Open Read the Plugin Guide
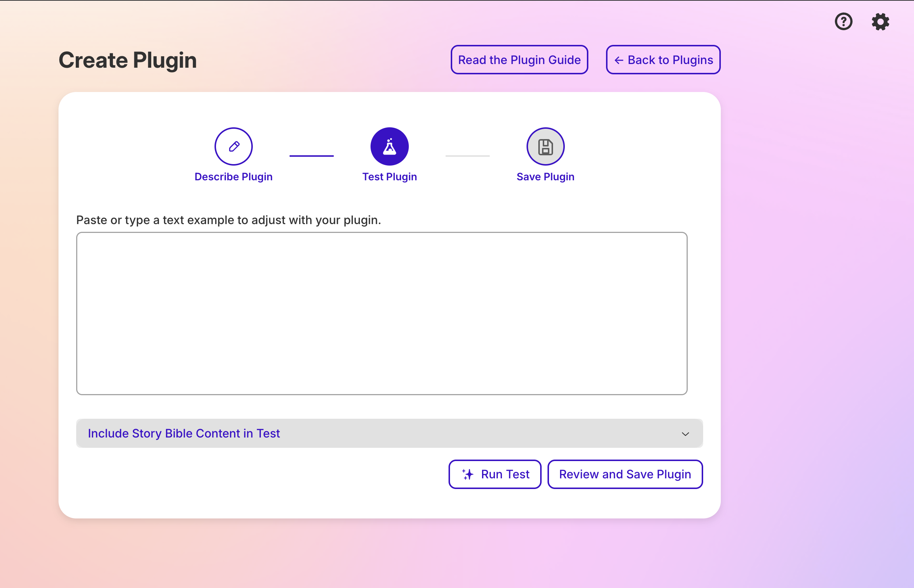Viewport: 914px width, 588px height. coord(519,60)
